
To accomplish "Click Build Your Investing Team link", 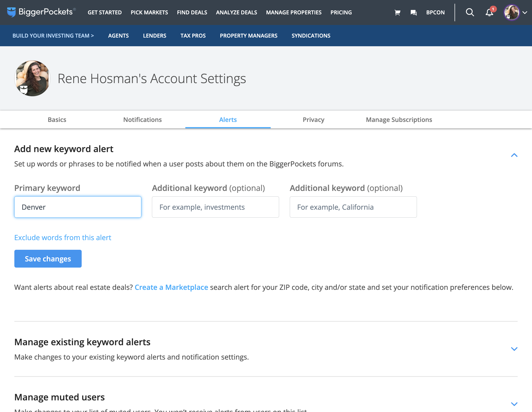I will click(53, 36).
